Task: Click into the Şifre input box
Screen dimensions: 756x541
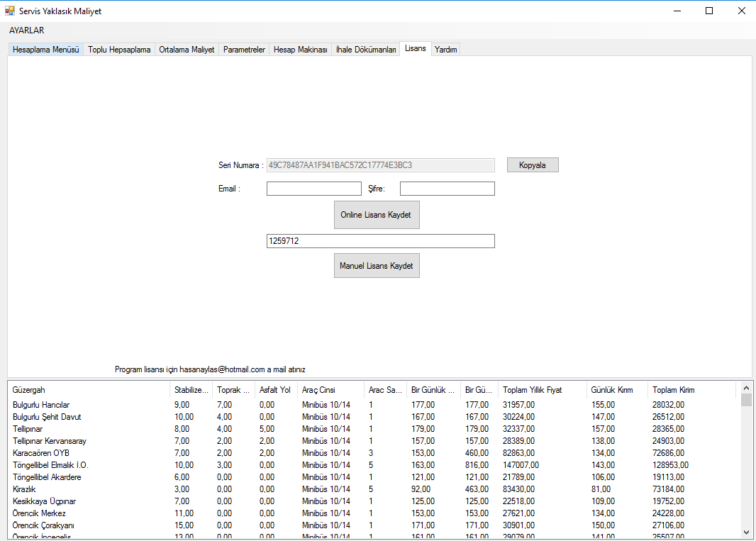Action: pos(448,189)
